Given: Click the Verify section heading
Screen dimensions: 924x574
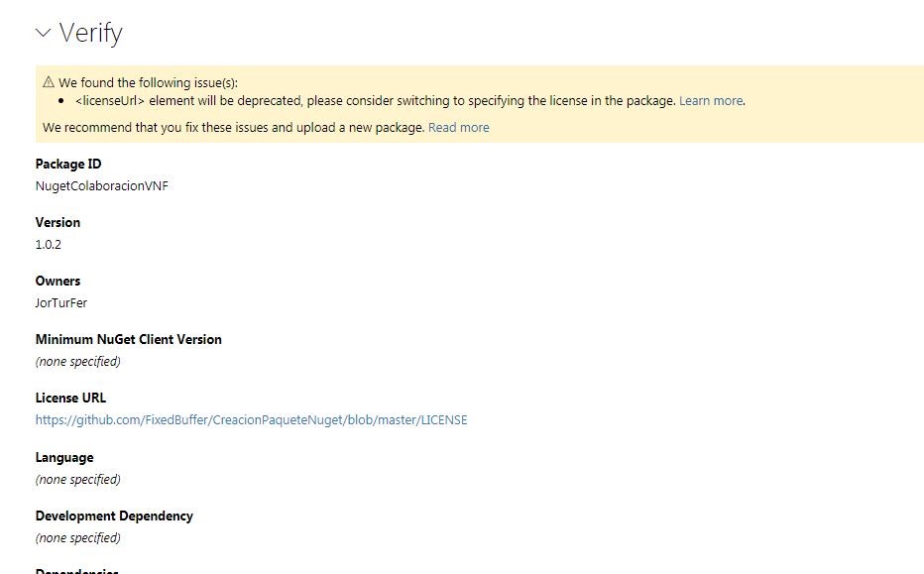Looking at the screenshot, I should pos(91,33).
